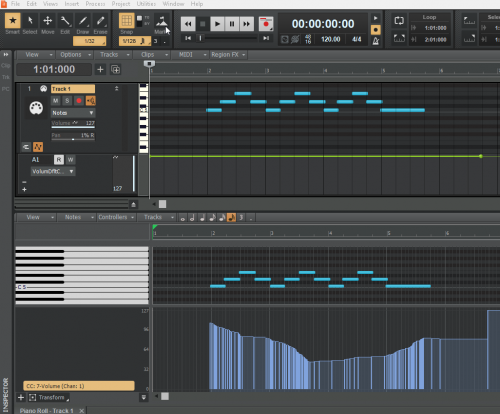Activate the Move tool
Image resolution: width=500 pixels, height=414 pixels.
tap(48, 21)
